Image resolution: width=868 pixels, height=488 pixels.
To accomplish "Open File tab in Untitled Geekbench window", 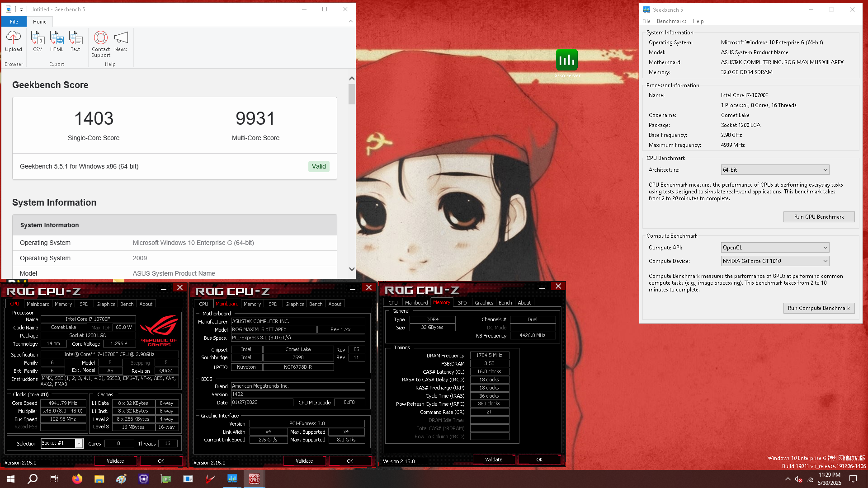I will 14,22.
